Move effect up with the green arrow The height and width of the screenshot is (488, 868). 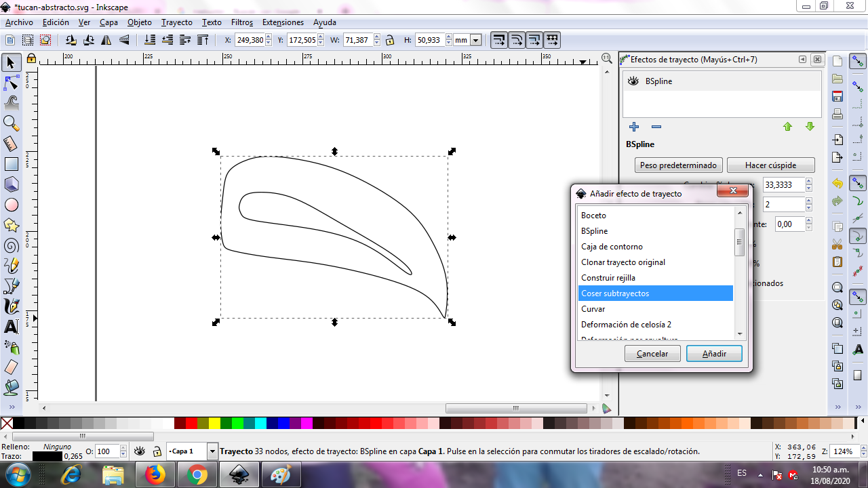(x=787, y=127)
